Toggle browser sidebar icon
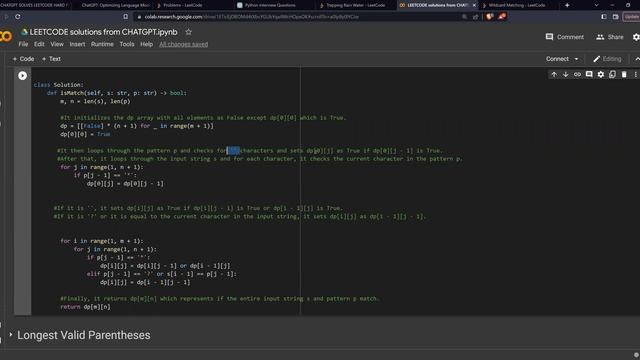 coord(604,17)
